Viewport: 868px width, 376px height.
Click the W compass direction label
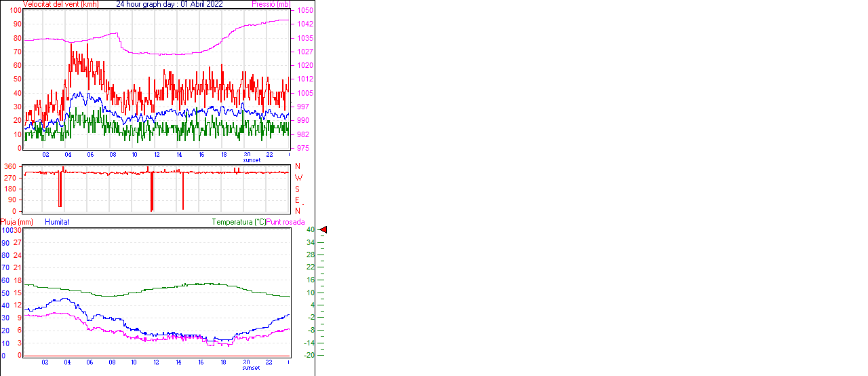click(x=298, y=178)
